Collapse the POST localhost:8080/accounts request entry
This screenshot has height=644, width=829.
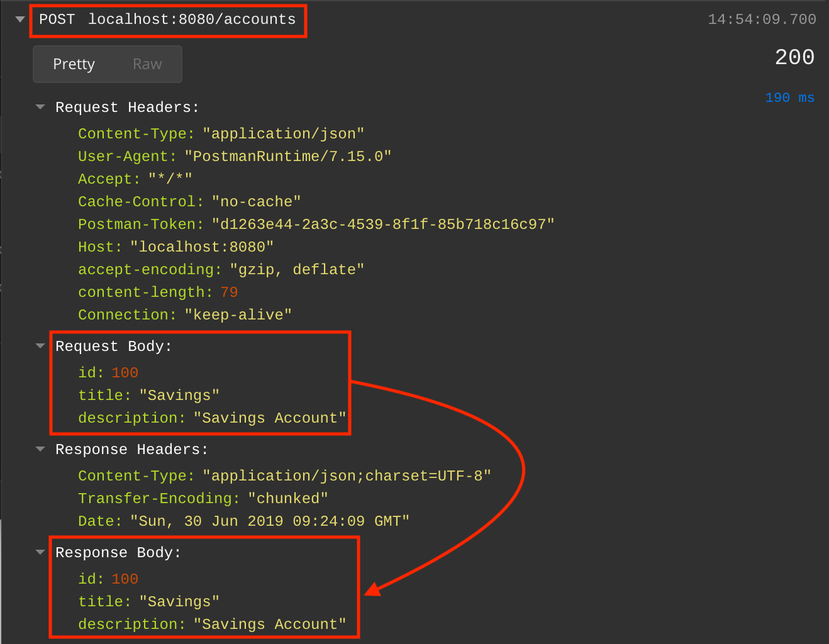click(19, 19)
